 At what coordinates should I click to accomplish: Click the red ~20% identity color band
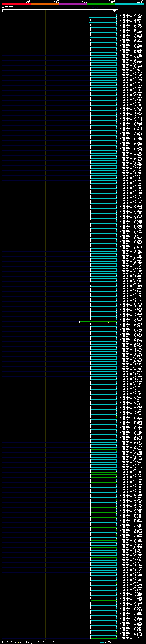(16, 4)
